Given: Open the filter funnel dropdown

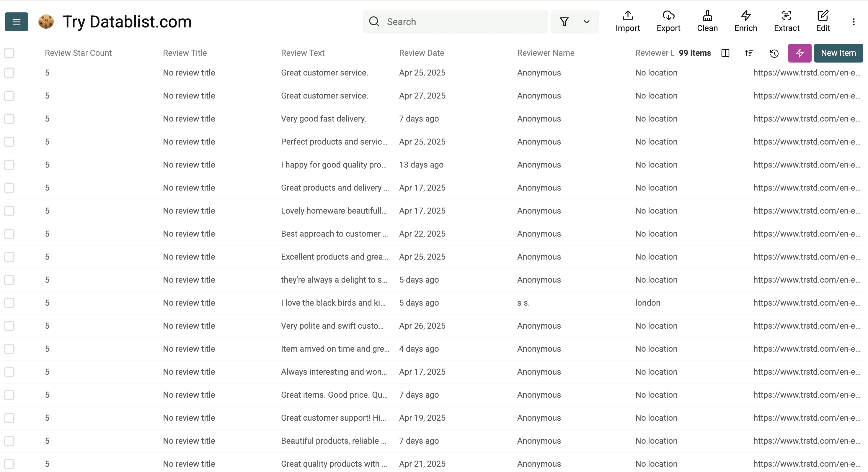Looking at the screenshot, I should [x=564, y=22].
